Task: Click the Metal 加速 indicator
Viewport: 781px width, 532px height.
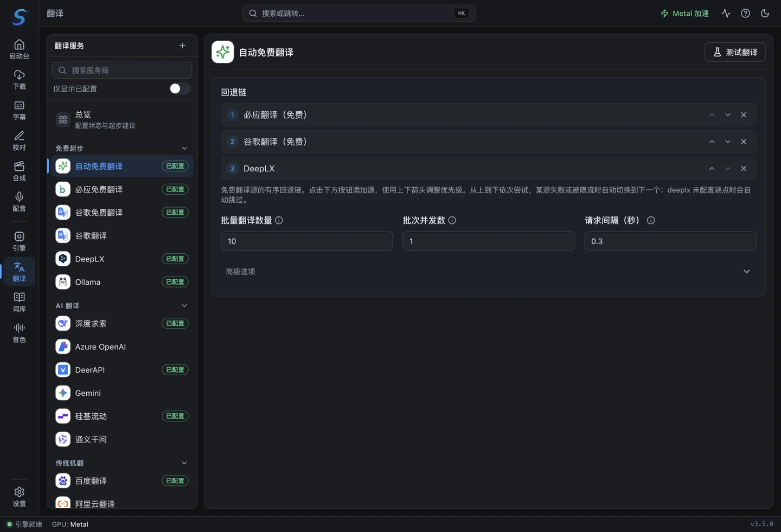Action: pyautogui.click(x=684, y=14)
